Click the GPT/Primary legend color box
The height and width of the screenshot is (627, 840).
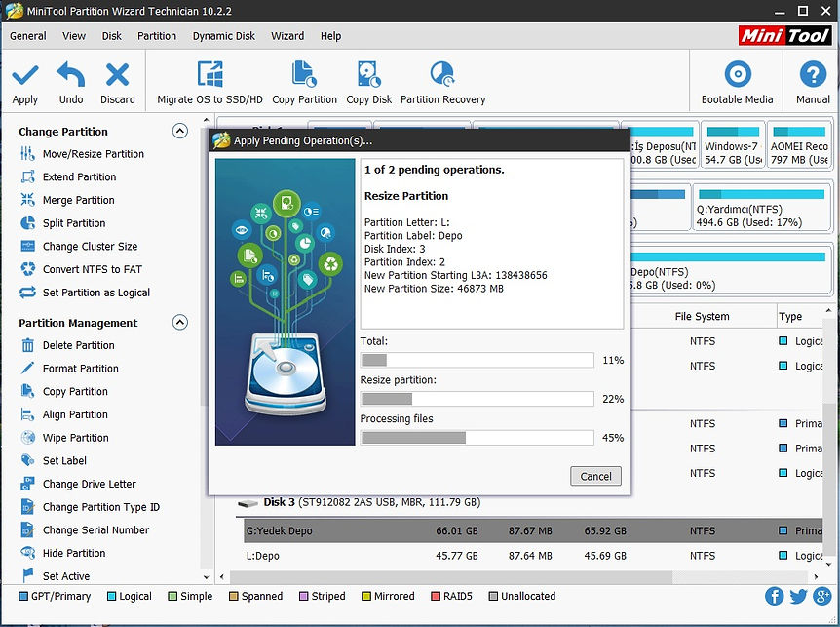point(23,596)
